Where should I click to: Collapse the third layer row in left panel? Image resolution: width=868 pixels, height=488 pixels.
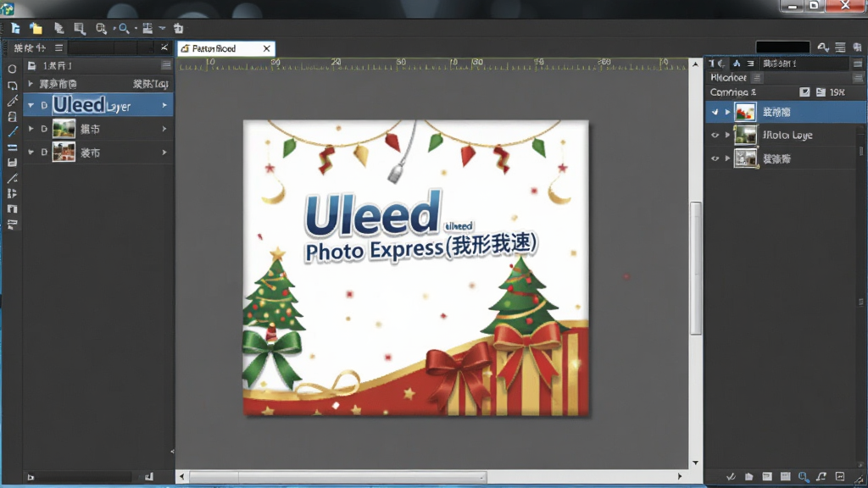pyautogui.click(x=31, y=152)
